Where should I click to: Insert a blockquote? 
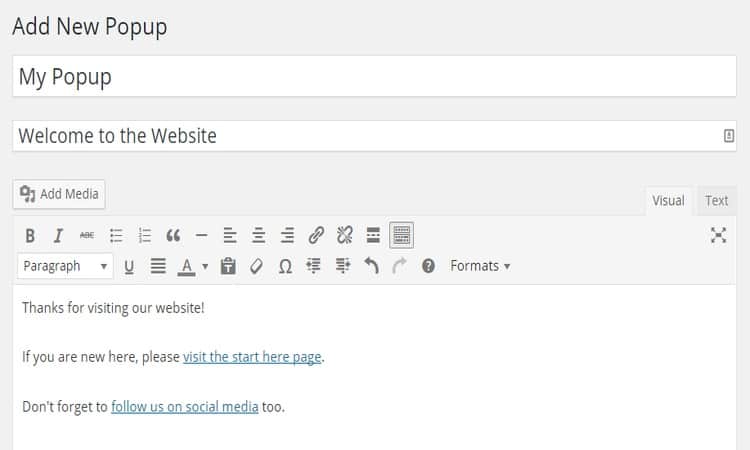coord(173,236)
